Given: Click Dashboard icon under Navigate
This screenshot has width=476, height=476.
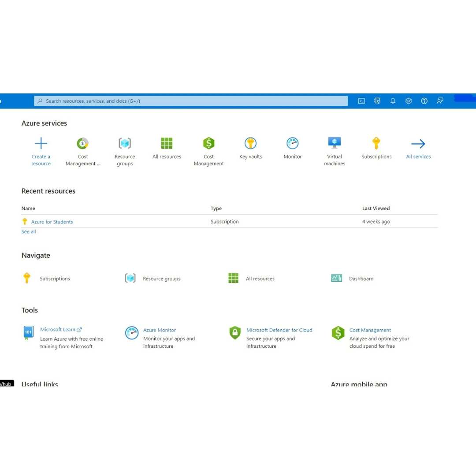Looking at the screenshot, I should click(x=336, y=278).
